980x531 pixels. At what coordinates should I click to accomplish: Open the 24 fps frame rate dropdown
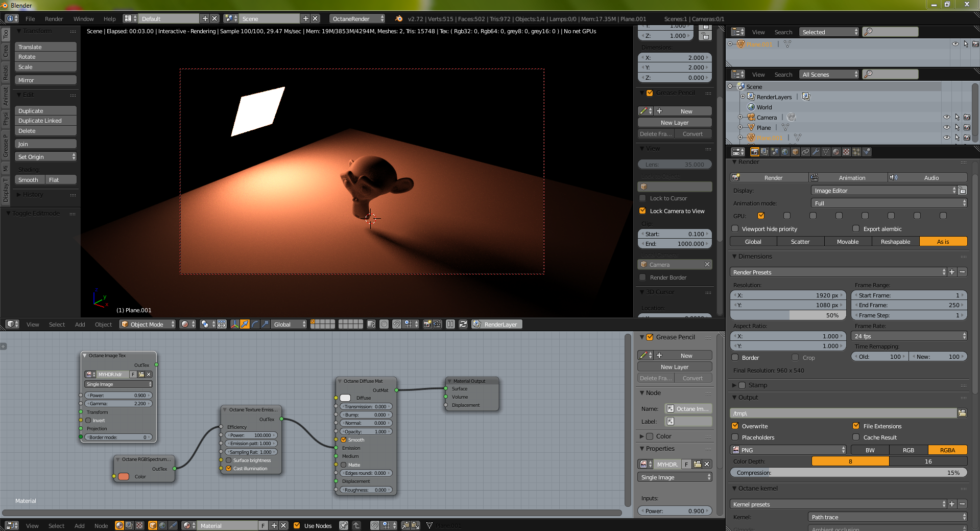click(x=910, y=336)
